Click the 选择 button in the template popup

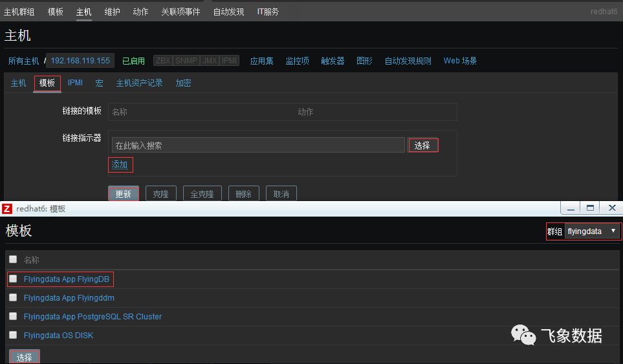(24, 357)
